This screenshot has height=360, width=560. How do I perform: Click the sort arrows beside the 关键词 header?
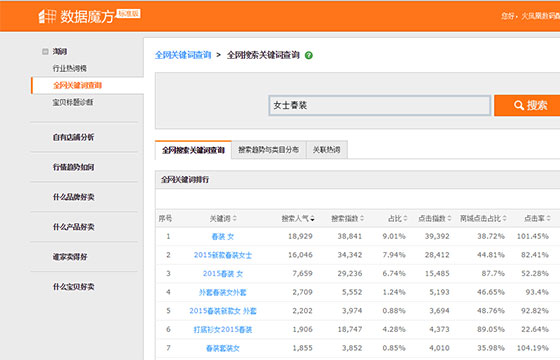point(235,219)
